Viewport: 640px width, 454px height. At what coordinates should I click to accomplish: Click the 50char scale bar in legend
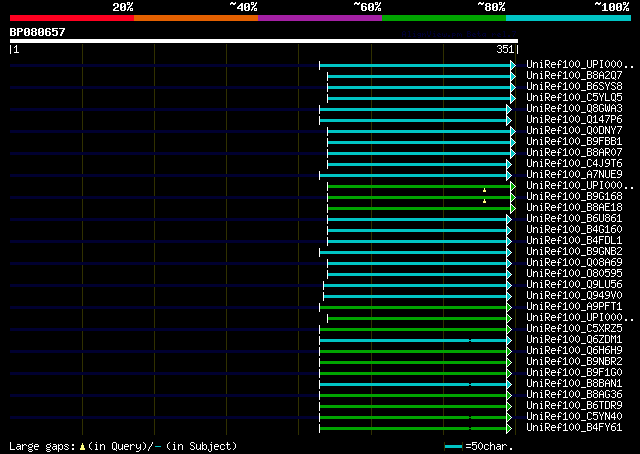[454, 446]
